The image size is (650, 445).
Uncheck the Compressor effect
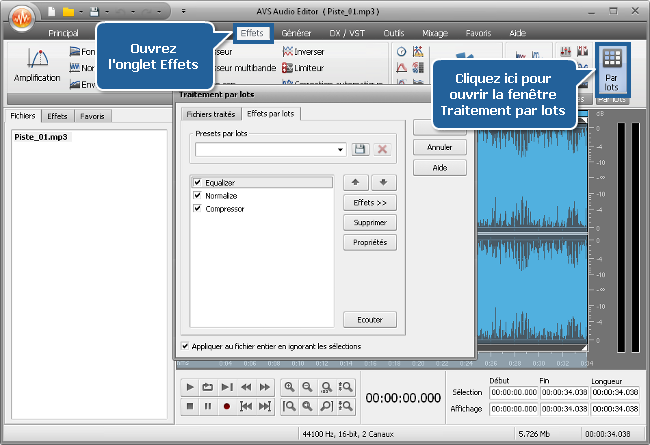pyautogui.click(x=197, y=208)
